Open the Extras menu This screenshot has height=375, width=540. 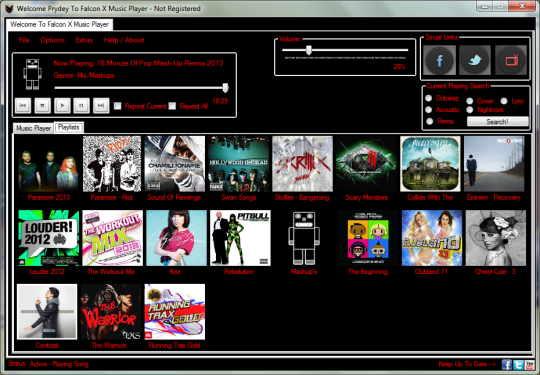click(x=84, y=40)
